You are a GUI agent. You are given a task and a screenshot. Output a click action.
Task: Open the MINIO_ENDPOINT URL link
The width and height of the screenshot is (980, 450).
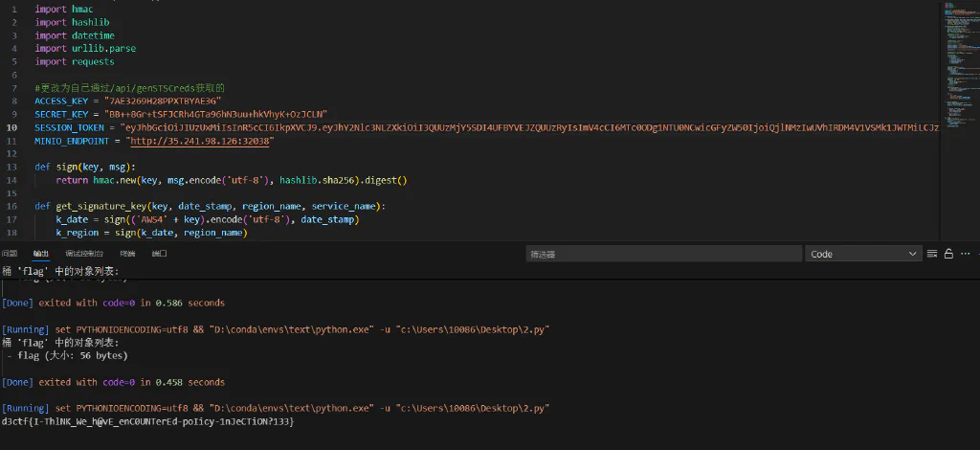199,142
